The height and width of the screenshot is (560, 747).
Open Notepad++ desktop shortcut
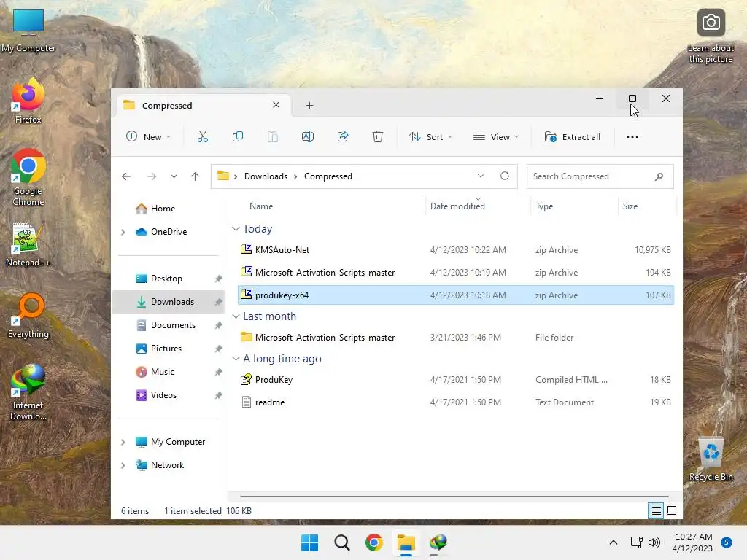click(28, 244)
